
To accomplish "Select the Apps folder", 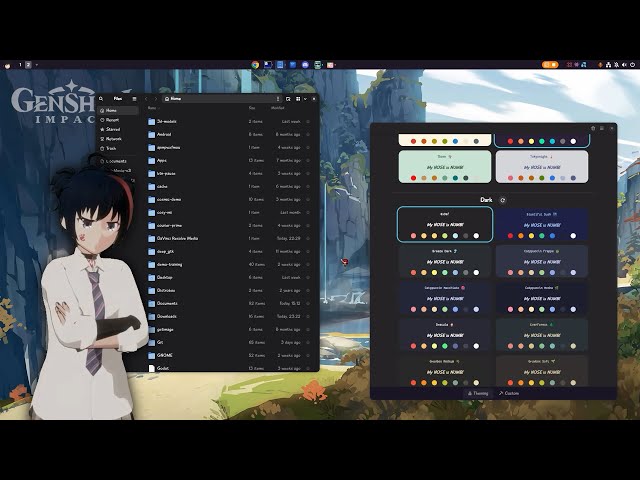I will coord(231,160).
